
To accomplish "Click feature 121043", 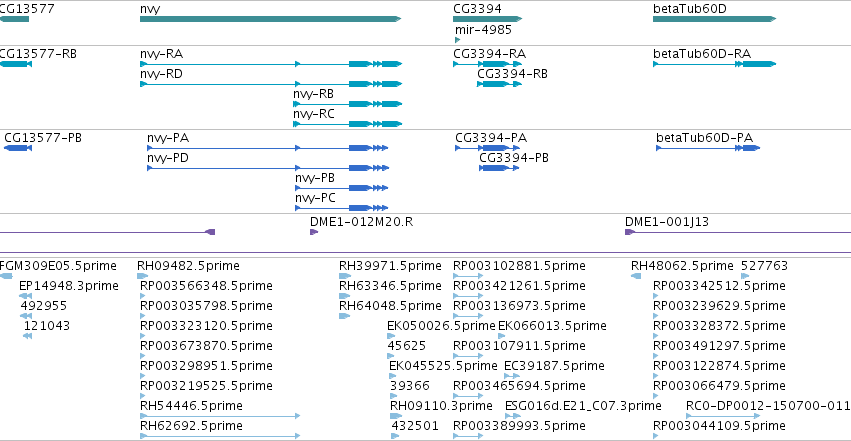I will click(x=28, y=336).
